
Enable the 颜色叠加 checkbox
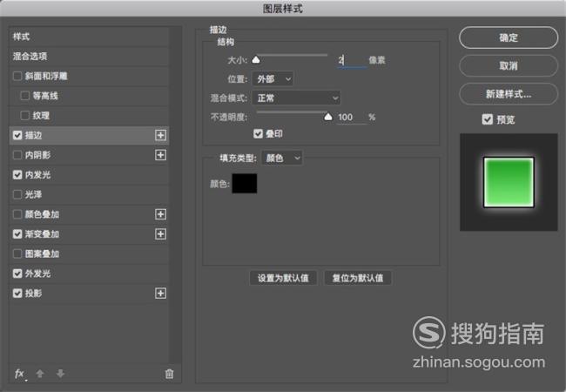(17, 214)
